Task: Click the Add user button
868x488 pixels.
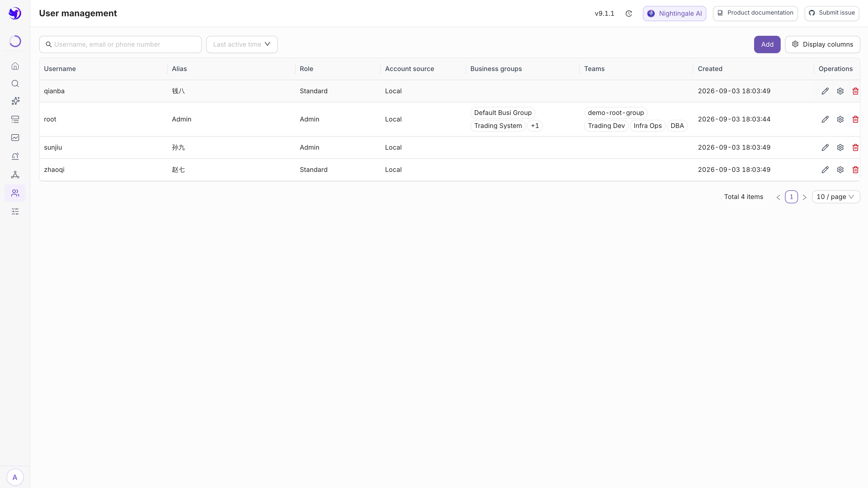Action: [767, 44]
